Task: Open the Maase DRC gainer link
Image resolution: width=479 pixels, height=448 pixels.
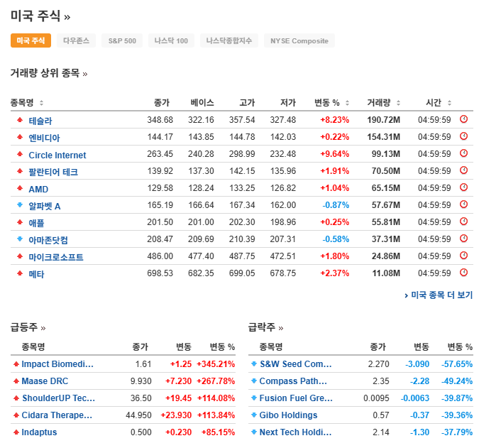Action: pyautogui.click(x=45, y=381)
